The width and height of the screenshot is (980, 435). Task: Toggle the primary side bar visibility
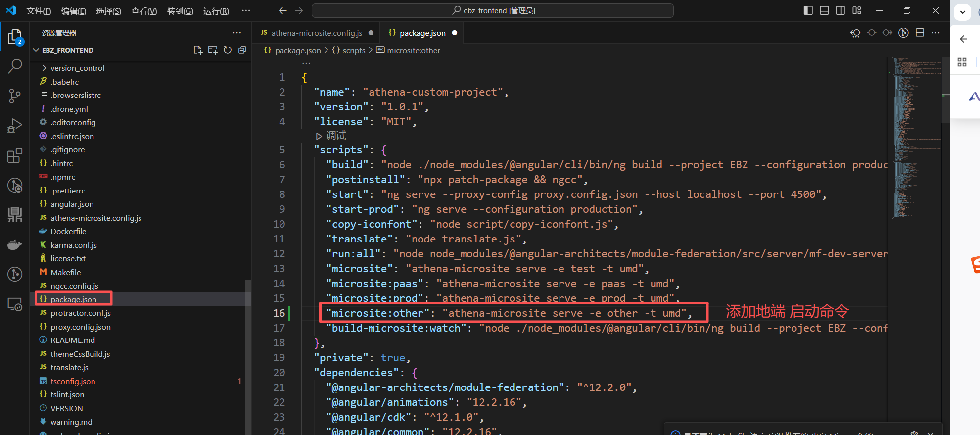(x=808, y=10)
